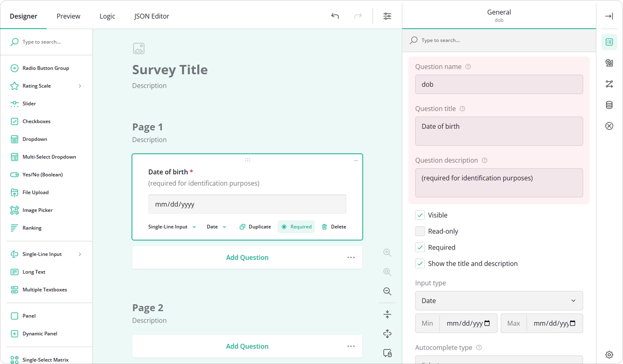Open the Logic panel in the property sidebar
Viewport: 623px width, 364px height.
[609, 84]
